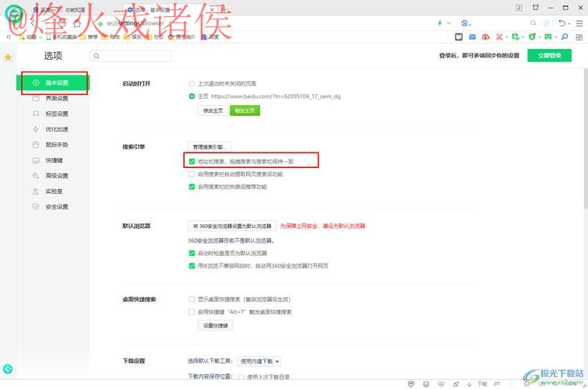Open the skin changer shirt icon
The image size is (588, 389).
[536, 8]
